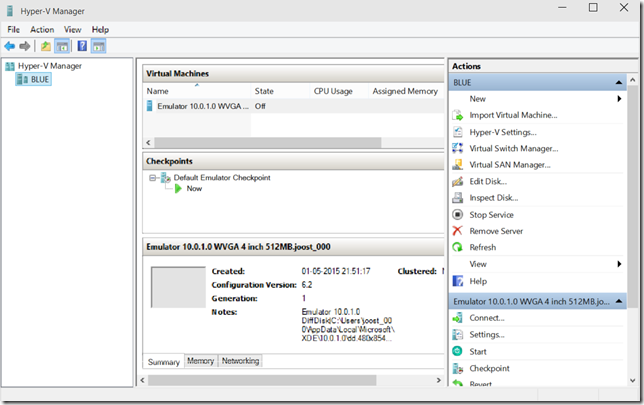
Task: Collapse the Default Emulator Checkpoint tree node
Action: point(152,178)
